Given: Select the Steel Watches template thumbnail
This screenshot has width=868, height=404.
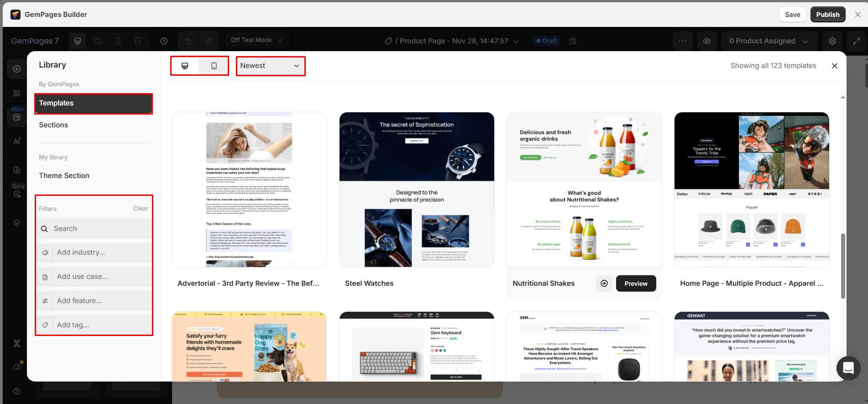Looking at the screenshot, I should [417, 190].
